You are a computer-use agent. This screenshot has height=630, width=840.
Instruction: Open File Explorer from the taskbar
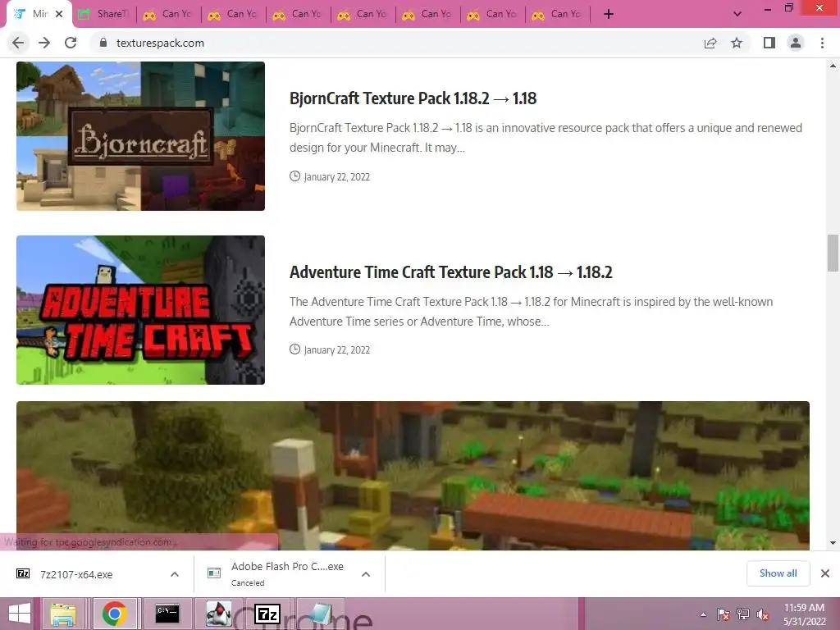coord(63,614)
